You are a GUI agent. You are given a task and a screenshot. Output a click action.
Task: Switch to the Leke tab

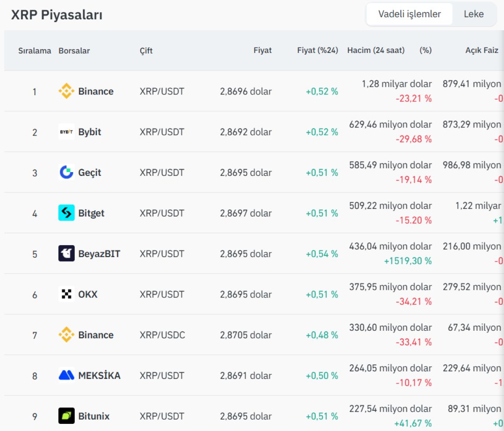[x=474, y=14]
